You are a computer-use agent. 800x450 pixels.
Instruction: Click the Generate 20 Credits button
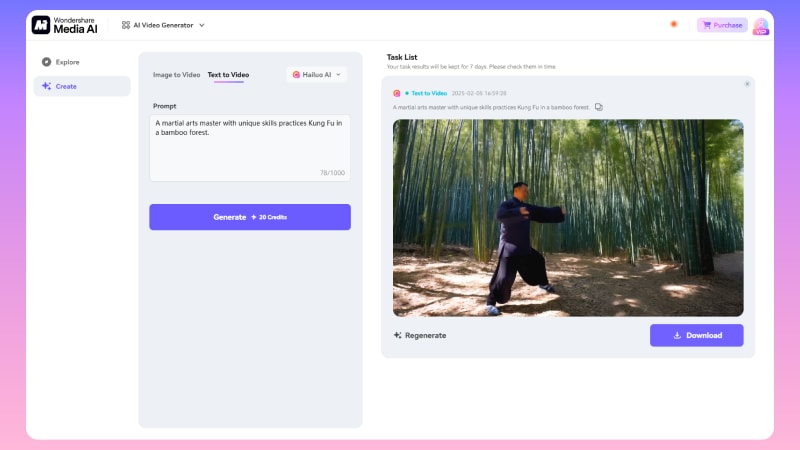250,217
